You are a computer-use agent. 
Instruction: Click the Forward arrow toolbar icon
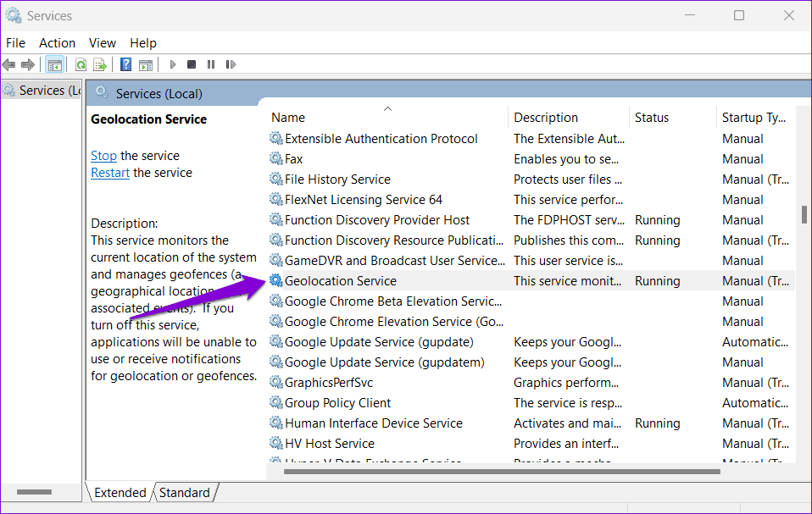[27, 64]
